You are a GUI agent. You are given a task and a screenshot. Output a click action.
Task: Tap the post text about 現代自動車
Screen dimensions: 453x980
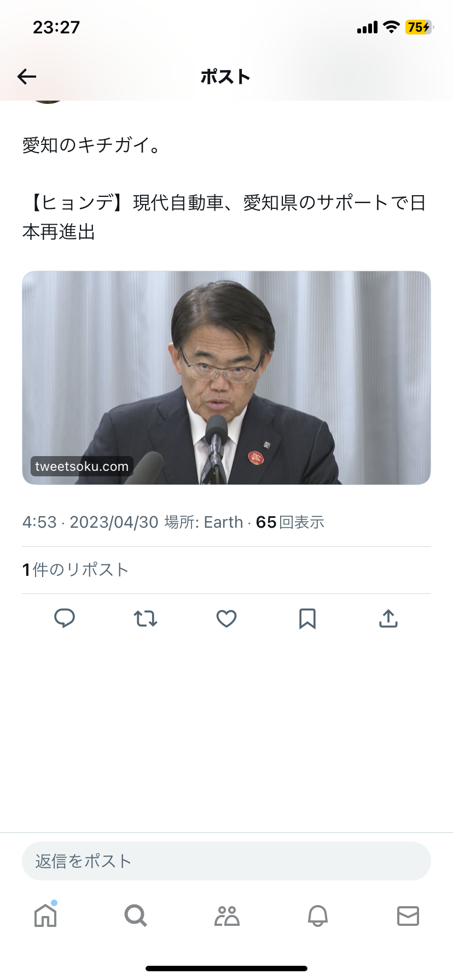point(224,217)
